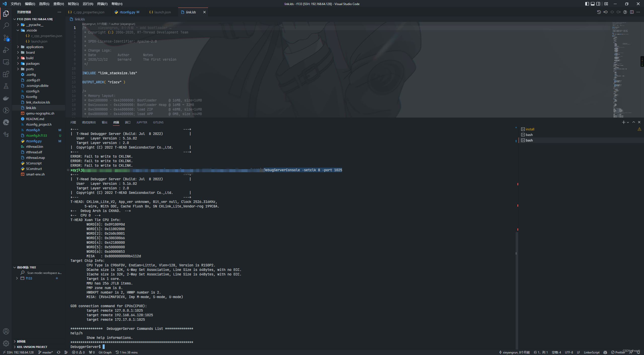Screen dimensions: 644x355
Task: Open Source Control view showing 4 changes
Action: coord(6,38)
